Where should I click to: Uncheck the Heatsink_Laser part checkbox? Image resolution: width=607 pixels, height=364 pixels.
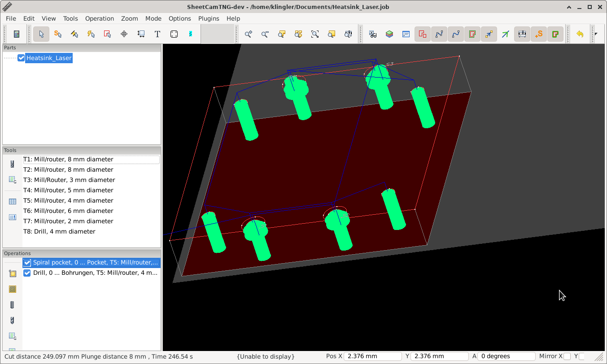click(21, 58)
